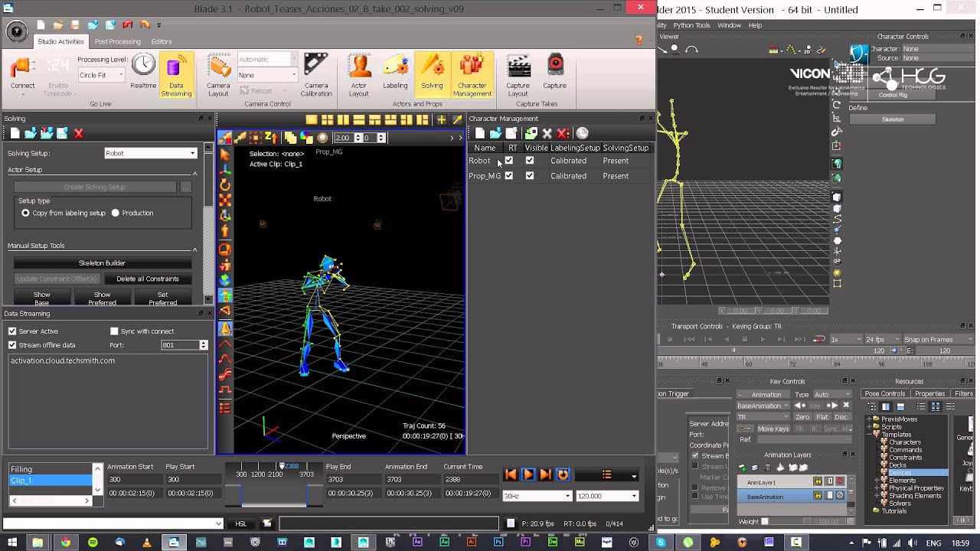Toggle the loop playback icon in Blade

coord(563,474)
